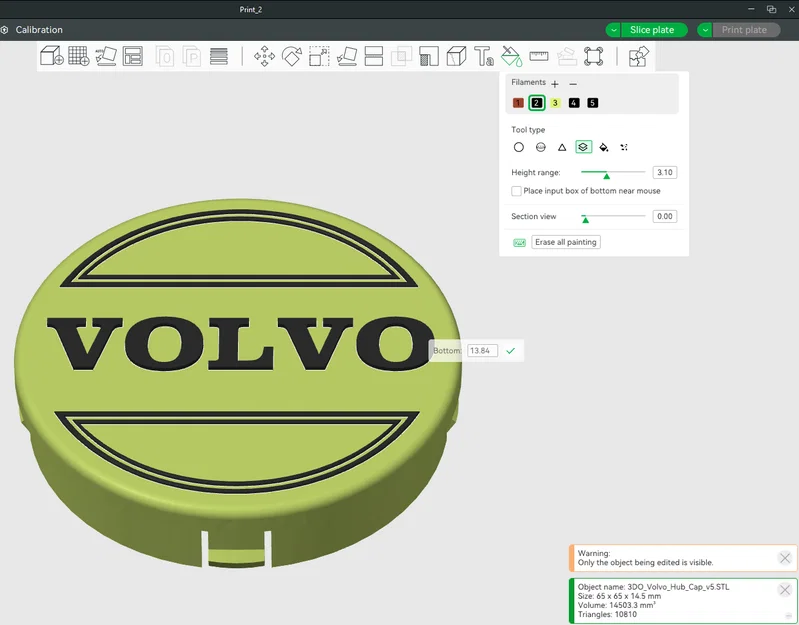Click the Measure ruler tool

(539, 56)
